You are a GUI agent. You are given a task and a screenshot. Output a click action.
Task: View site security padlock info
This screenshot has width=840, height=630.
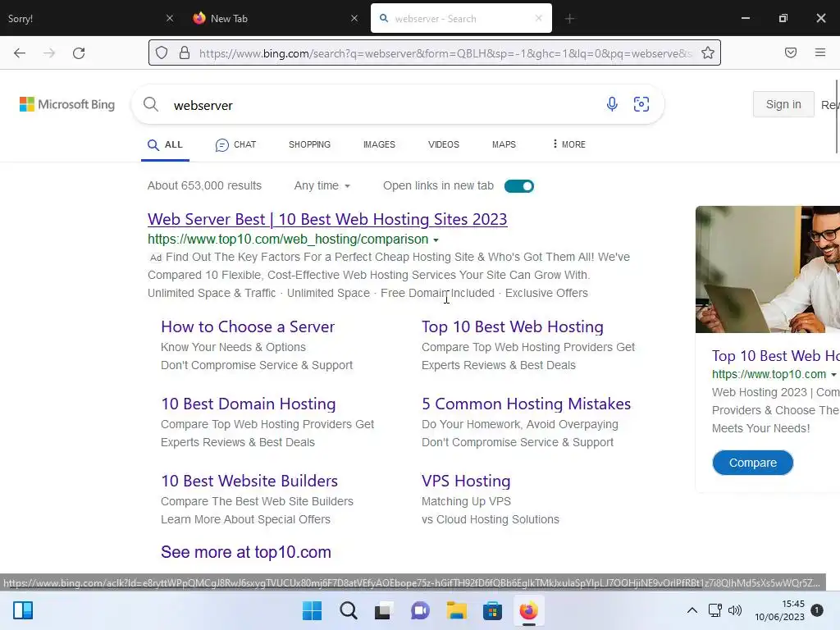185,53
